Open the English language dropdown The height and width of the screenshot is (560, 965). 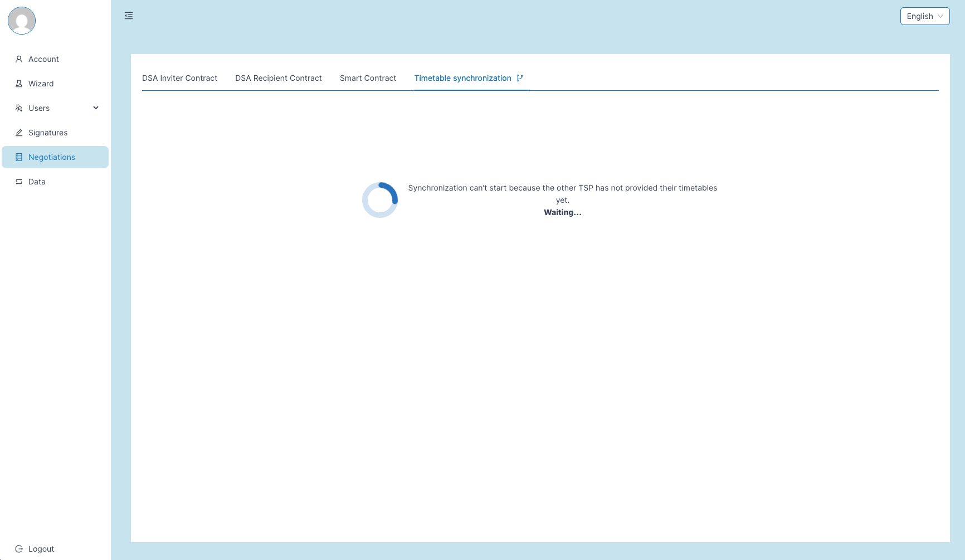[924, 16]
